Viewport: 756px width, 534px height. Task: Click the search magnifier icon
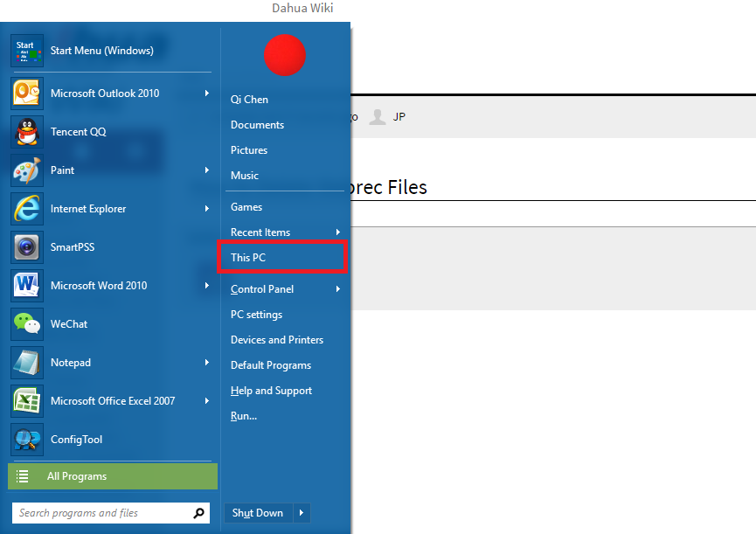pos(198,513)
